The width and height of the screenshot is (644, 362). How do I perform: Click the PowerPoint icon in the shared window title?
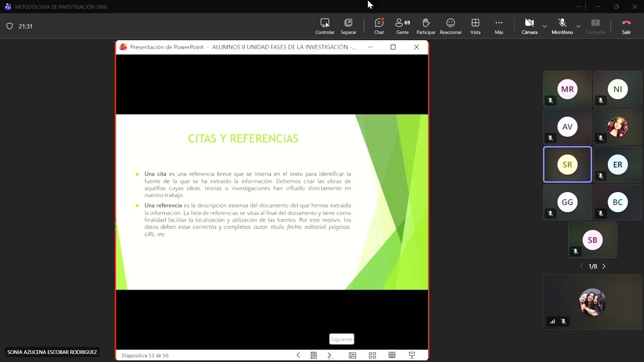[123, 47]
